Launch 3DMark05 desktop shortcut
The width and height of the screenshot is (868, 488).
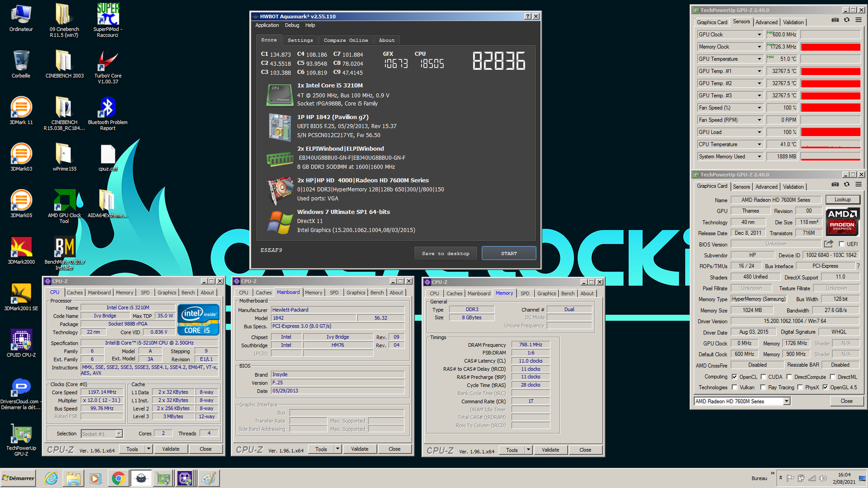[21, 204]
